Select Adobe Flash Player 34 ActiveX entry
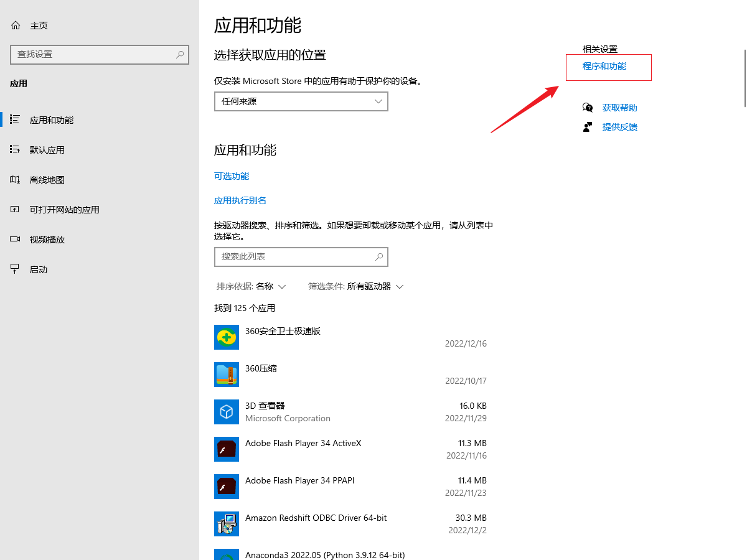The width and height of the screenshot is (747, 560). [303, 443]
